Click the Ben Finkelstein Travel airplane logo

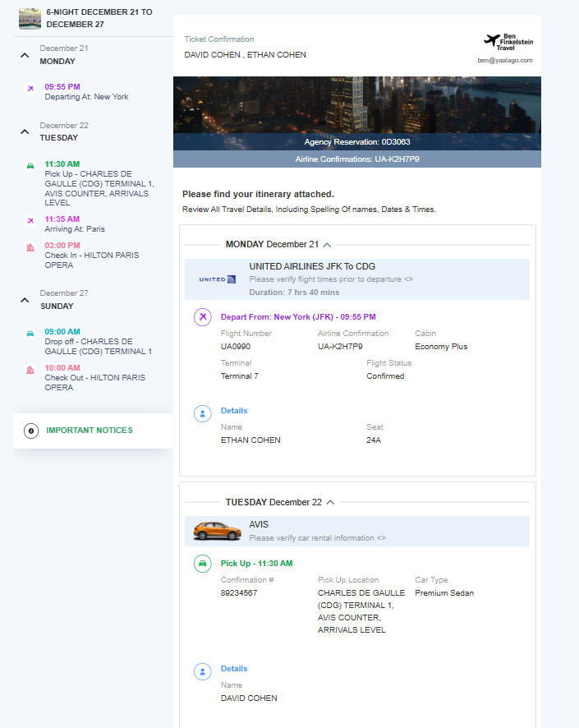pyautogui.click(x=508, y=42)
